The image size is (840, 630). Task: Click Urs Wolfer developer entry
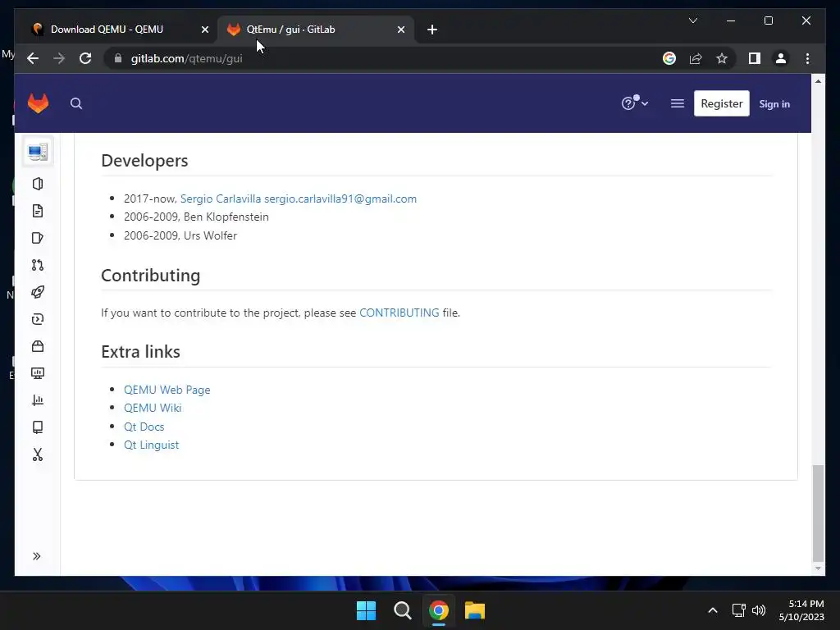click(180, 235)
